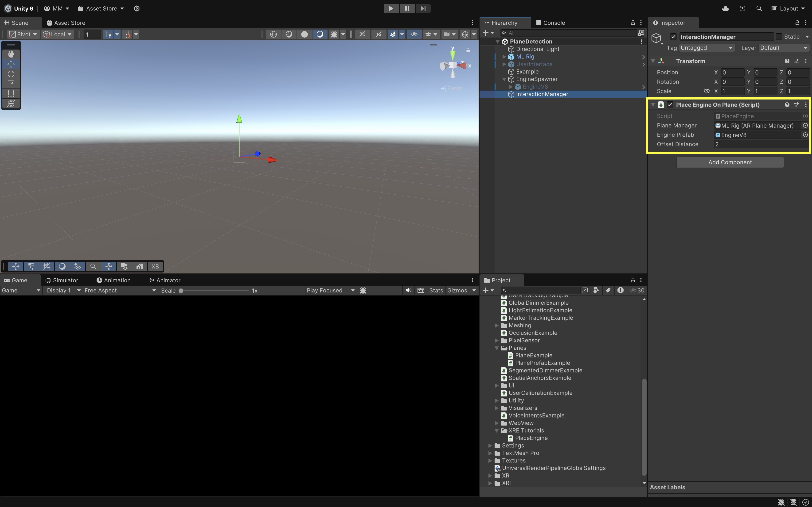Open the Tag Untagged dropdown
812x507 pixels.
tap(707, 48)
